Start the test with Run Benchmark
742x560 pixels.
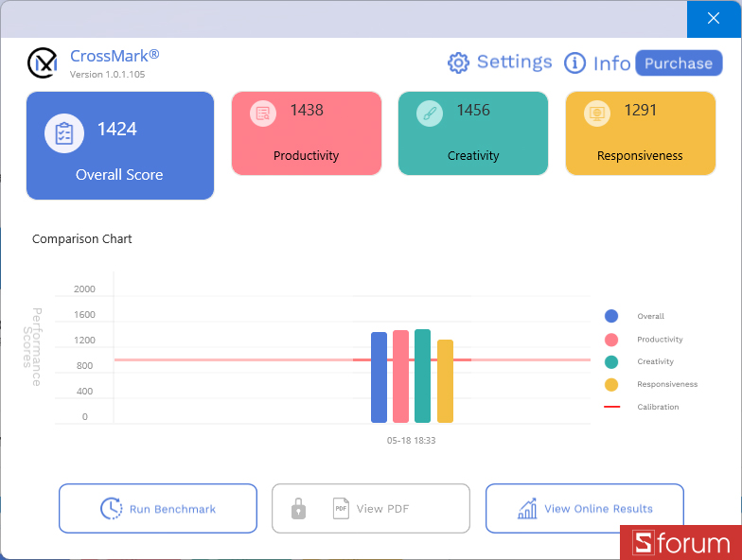(158, 509)
